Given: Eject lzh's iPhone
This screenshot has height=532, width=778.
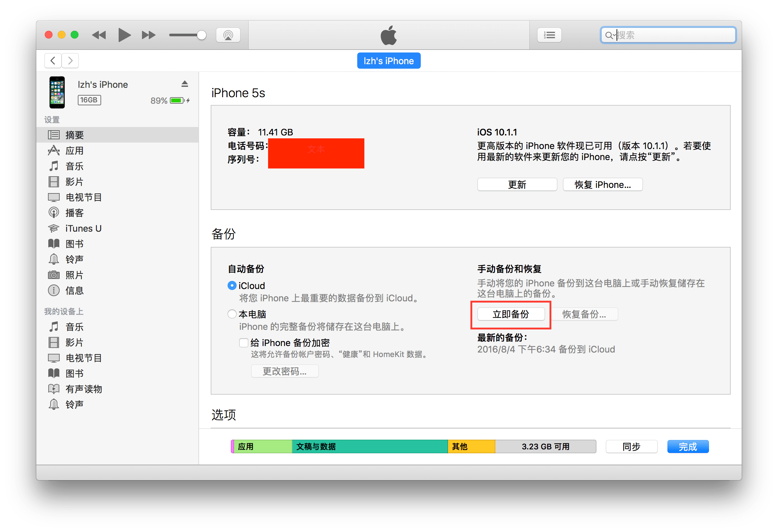Looking at the screenshot, I should (184, 84).
